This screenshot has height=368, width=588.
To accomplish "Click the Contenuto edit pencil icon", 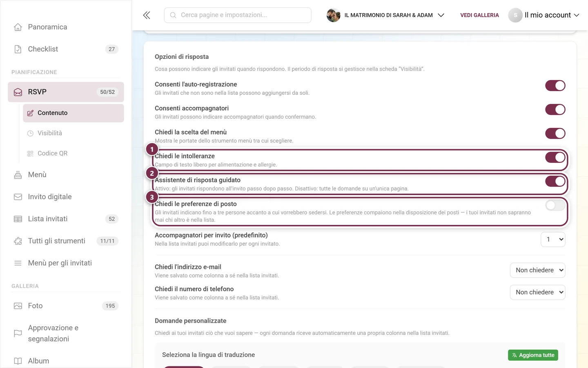I will click(30, 113).
